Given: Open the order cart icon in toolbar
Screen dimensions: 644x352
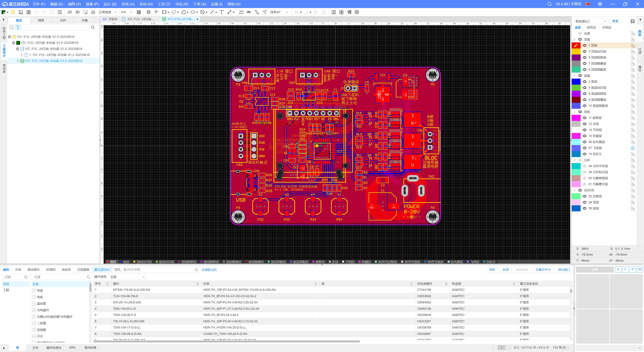Looking at the screenshot, I should tap(349, 12).
